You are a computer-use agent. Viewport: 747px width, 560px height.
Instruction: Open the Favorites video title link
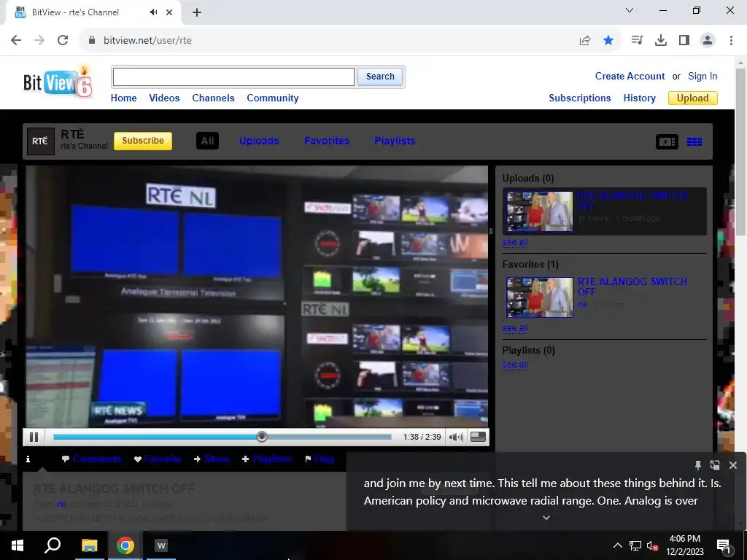click(x=632, y=287)
